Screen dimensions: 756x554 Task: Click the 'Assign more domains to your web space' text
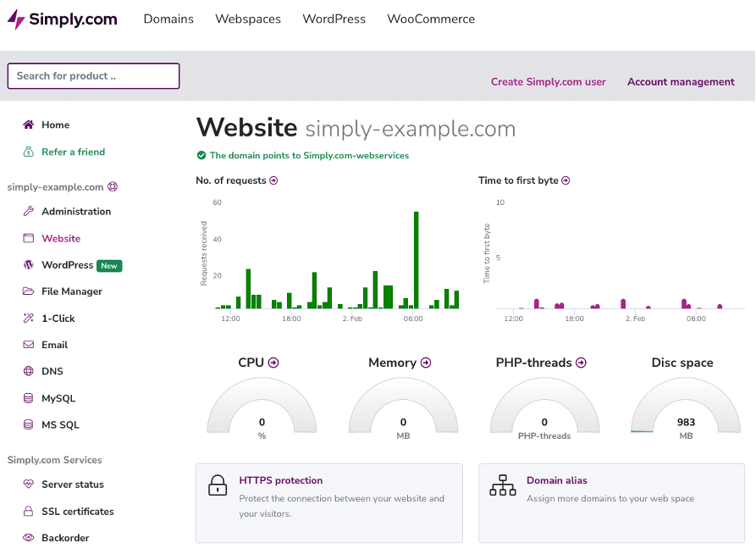point(610,498)
